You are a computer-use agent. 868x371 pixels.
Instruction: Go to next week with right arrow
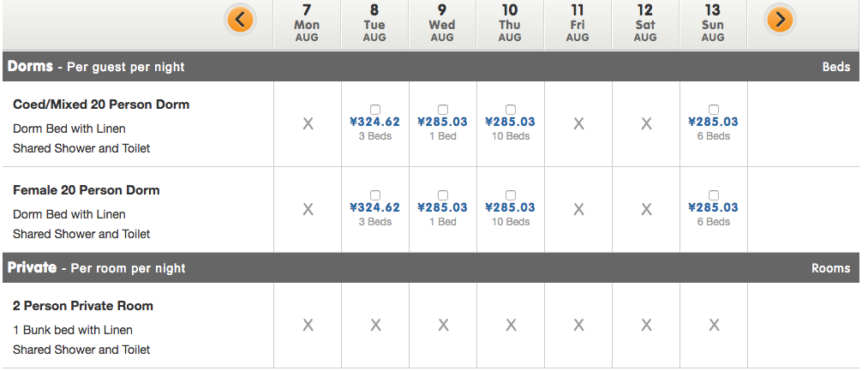(780, 19)
